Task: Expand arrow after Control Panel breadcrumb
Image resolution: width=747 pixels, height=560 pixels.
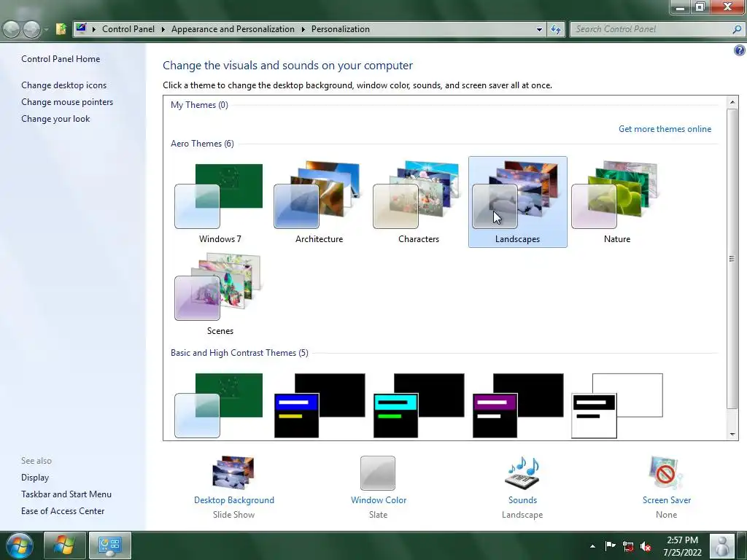Action: [x=163, y=29]
